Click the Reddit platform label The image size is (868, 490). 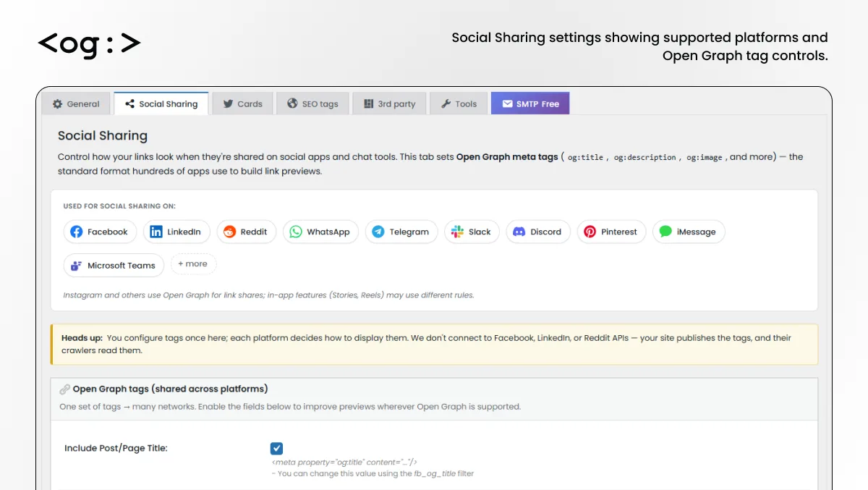254,232
